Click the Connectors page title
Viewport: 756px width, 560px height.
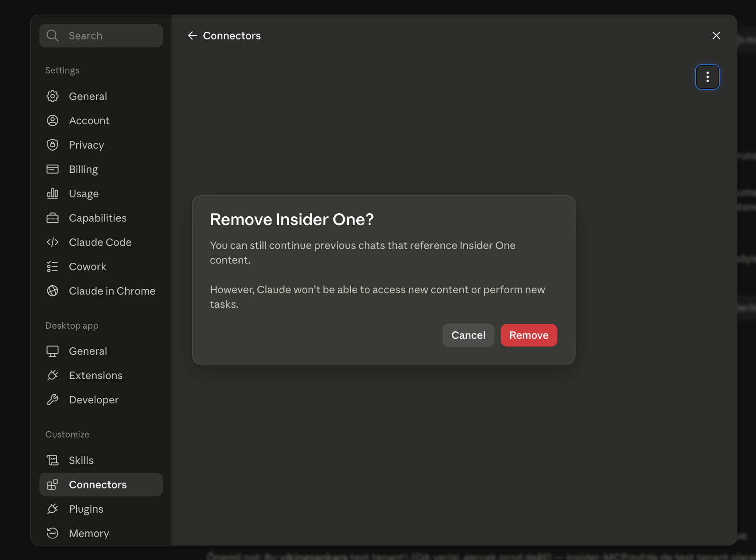232,35
